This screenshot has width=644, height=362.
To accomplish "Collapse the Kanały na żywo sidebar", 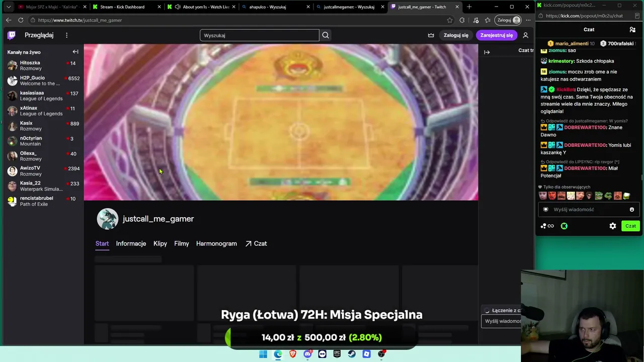I will 75,52.
